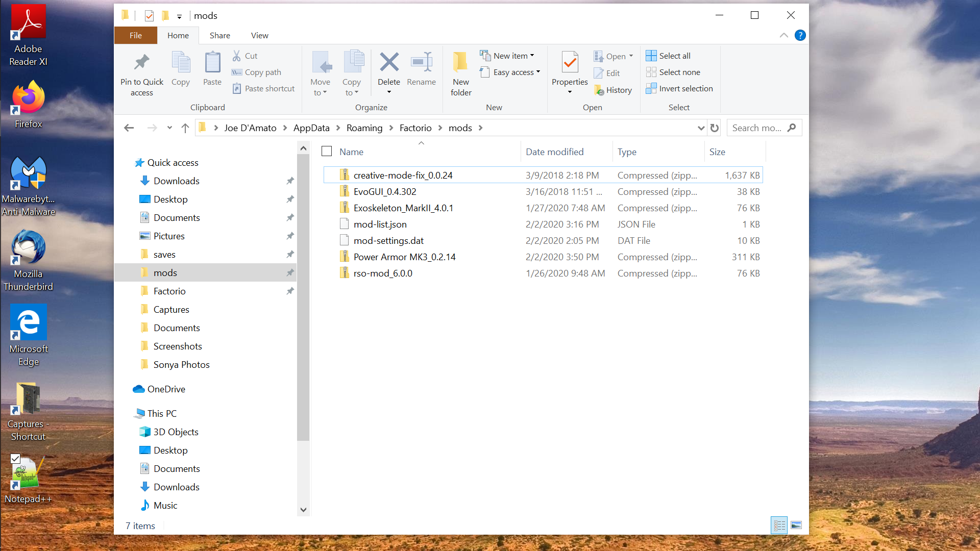This screenshot has width=980, height=551.
Task: Switch to the Share ribbon tab
Action: click(220, 35)
